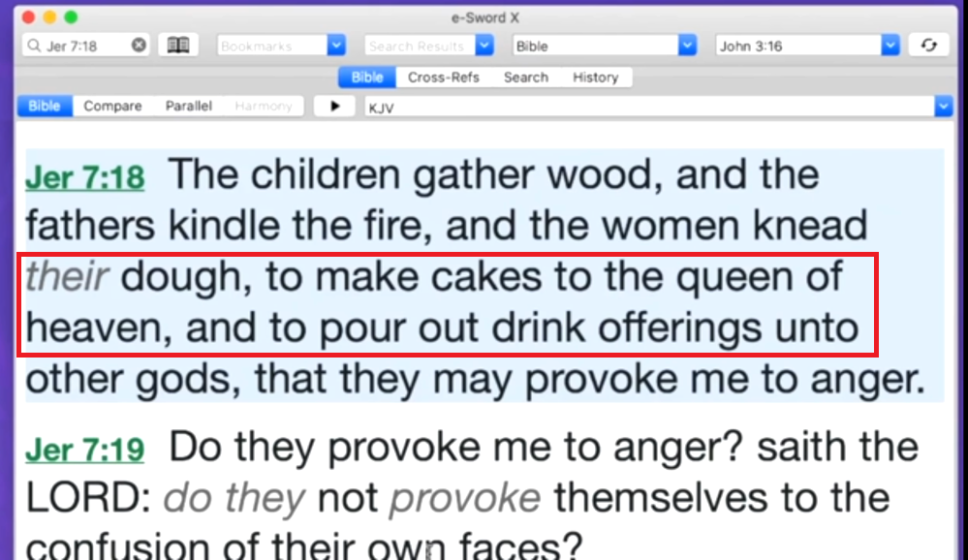The image size is (968, 560).
Task: Expand the Search Results dropdown
Action: (x=484, y=46)
